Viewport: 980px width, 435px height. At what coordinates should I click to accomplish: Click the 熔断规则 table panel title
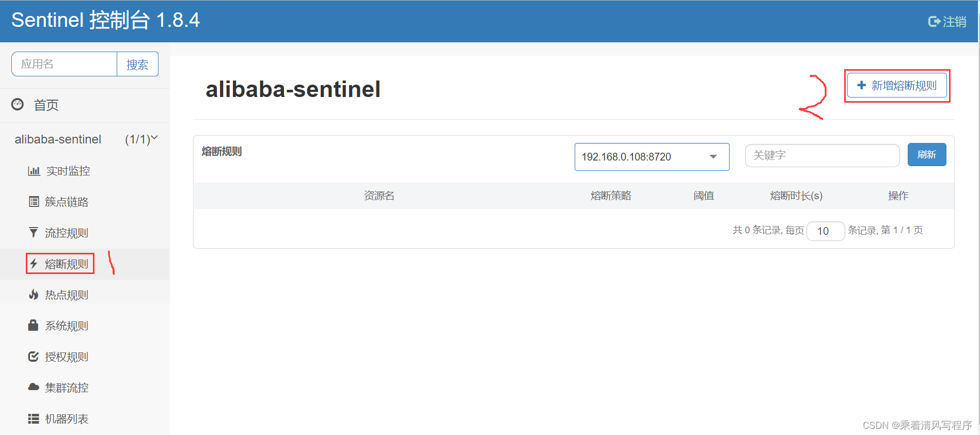pos(222,151)
